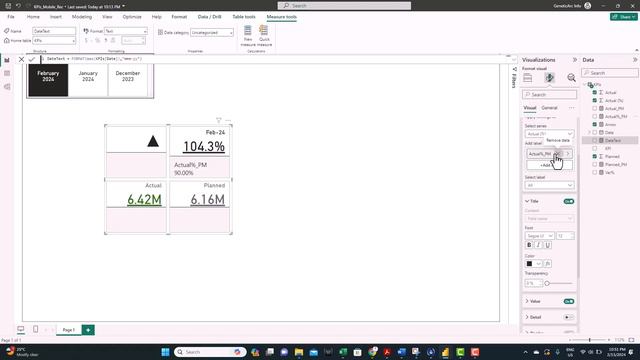The height and width of the screenshot is (360, 640).
Task: Open the Select label dropdown
Action: 549,185
